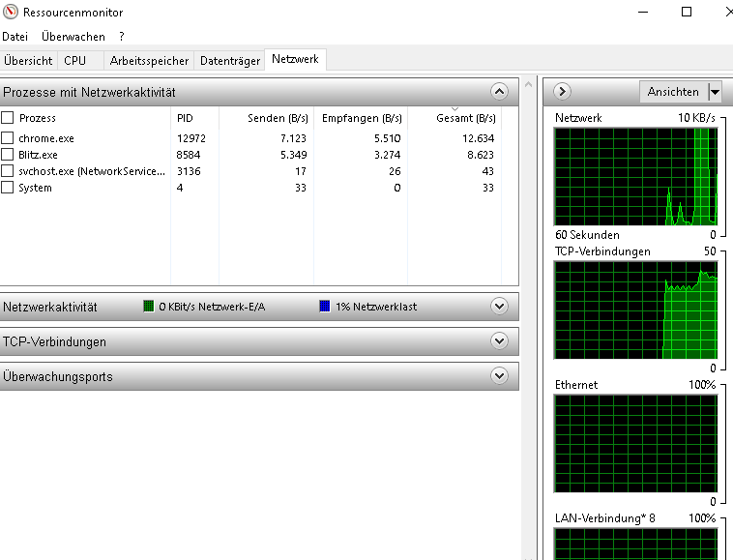Sort by the Prozess column header
This screenshot has width=733, height=560.
pyautogui.click(x=38, y=118)
